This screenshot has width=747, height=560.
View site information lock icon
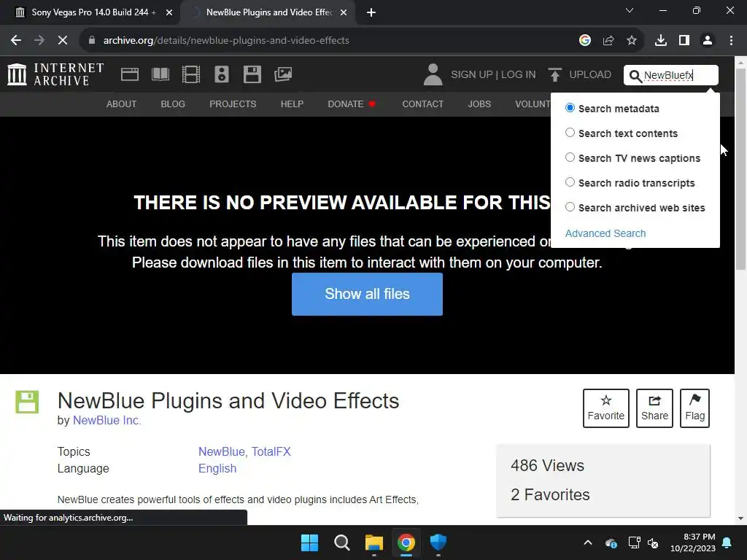click(92, 41)
